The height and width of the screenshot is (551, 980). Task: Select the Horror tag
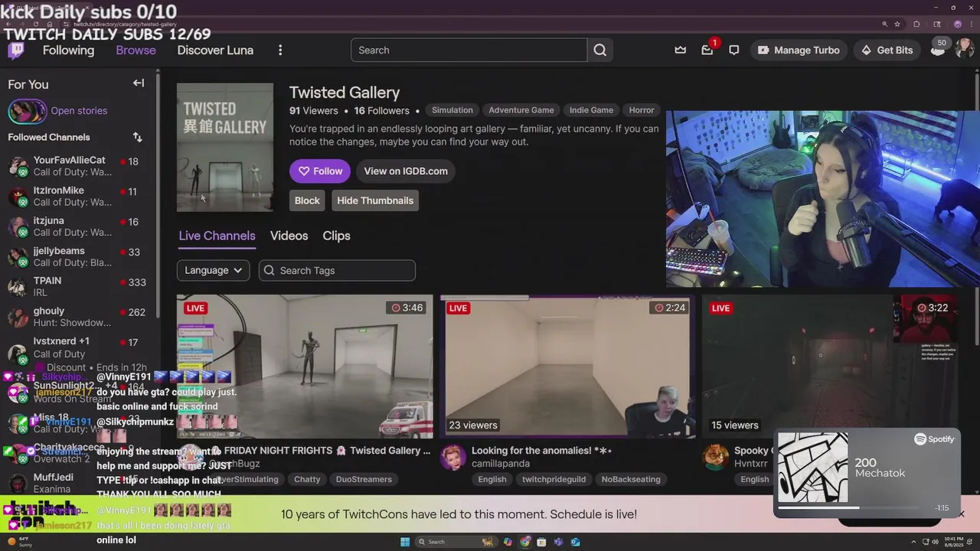[642, 110]
